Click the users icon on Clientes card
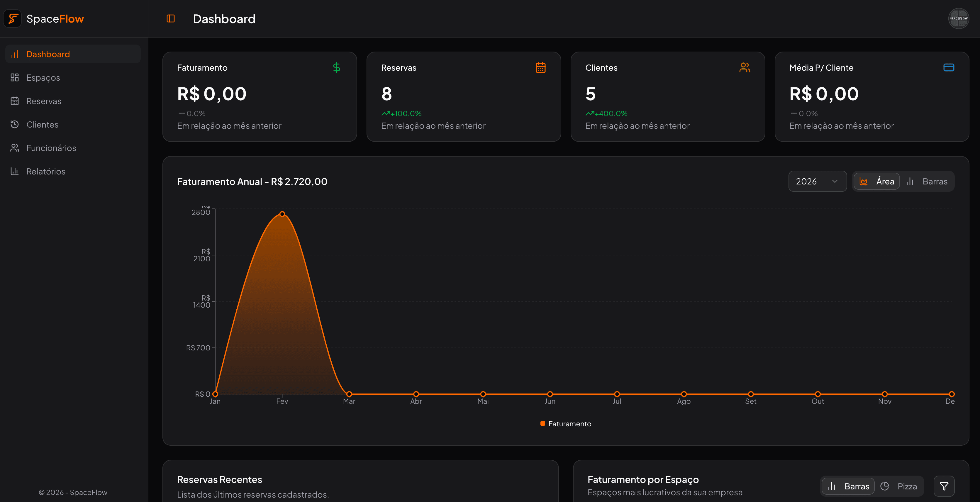The image size is (980, 502). pos(745,67)
